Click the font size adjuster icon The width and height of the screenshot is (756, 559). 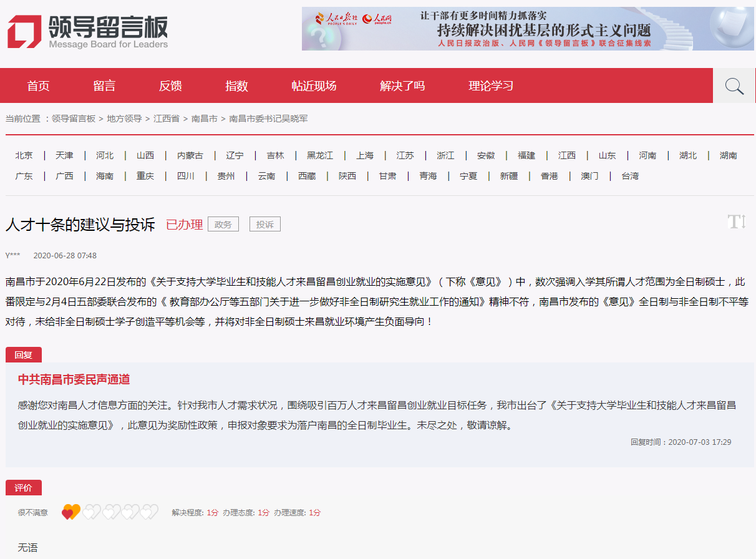tap(737, 221)
